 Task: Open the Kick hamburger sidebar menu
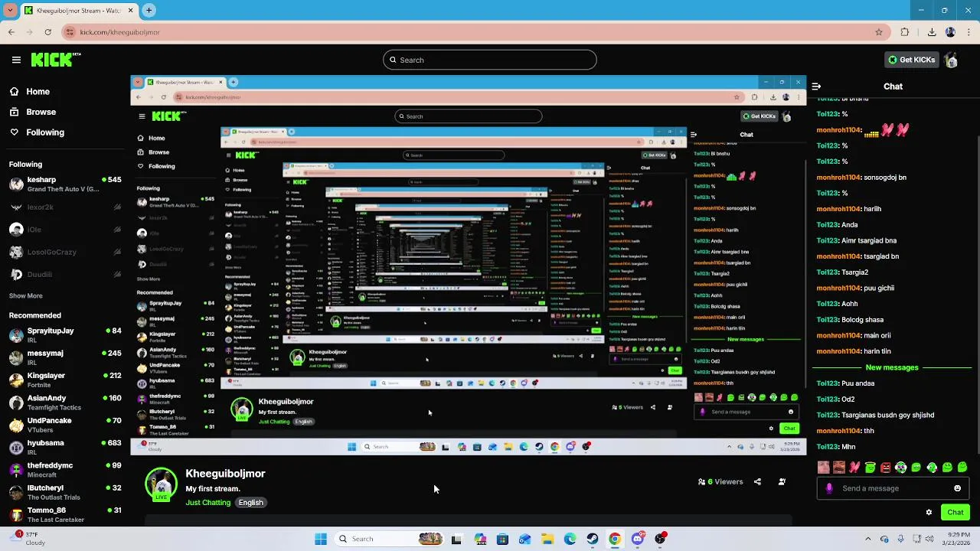click(16, 60)
